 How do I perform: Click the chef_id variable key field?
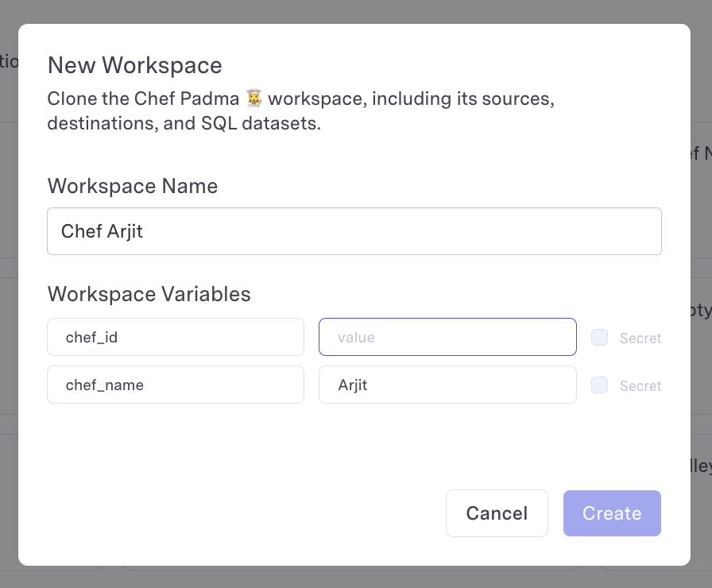tap(176, 338)
